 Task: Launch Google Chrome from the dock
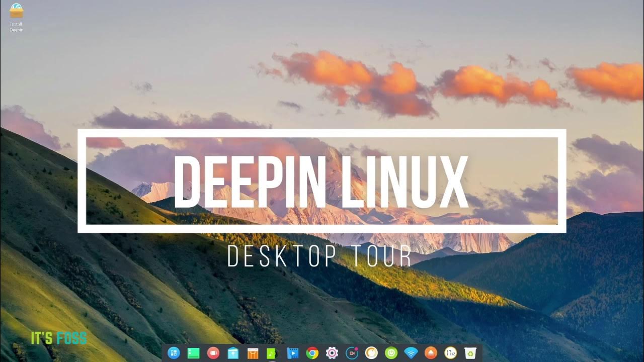click(312, 353)
